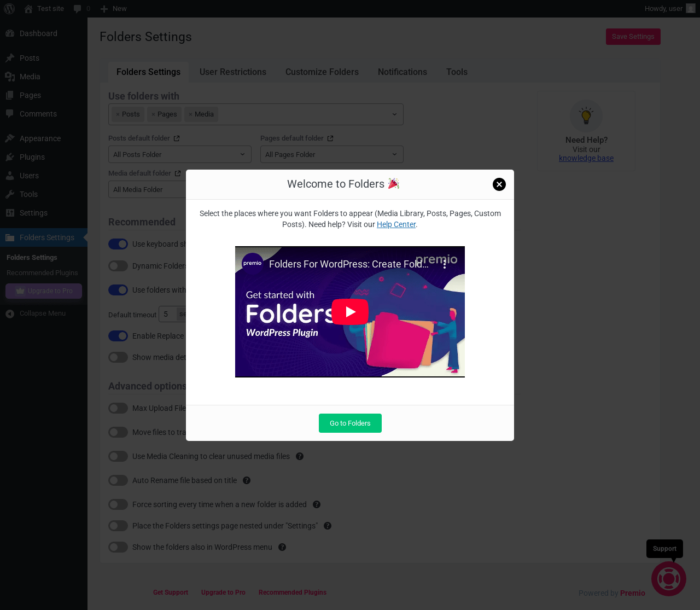Expand the Posts default folder dropdown

[x=180, y=154]
